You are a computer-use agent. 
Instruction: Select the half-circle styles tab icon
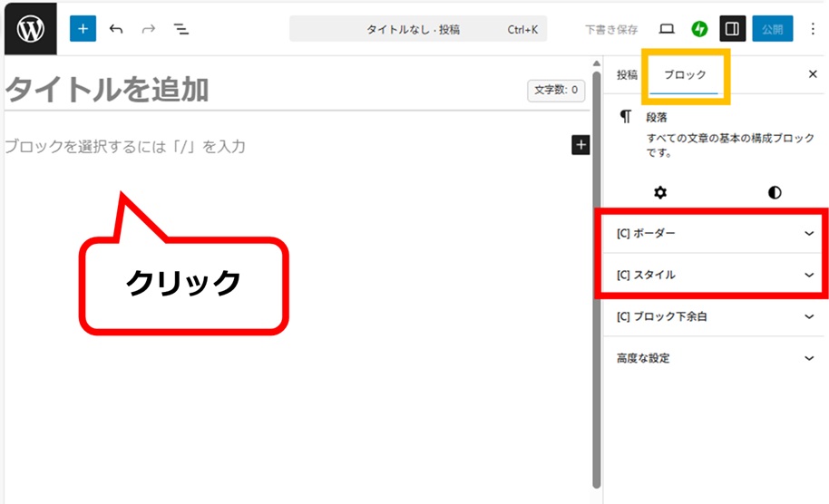[x=774, y=192]
